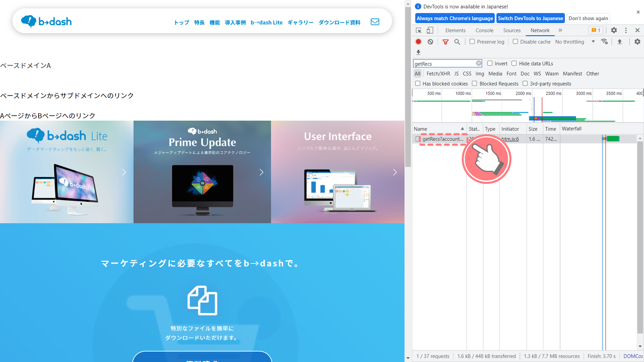
Task: Open the mail contact icon in navbar
Action: click(375, 22)
